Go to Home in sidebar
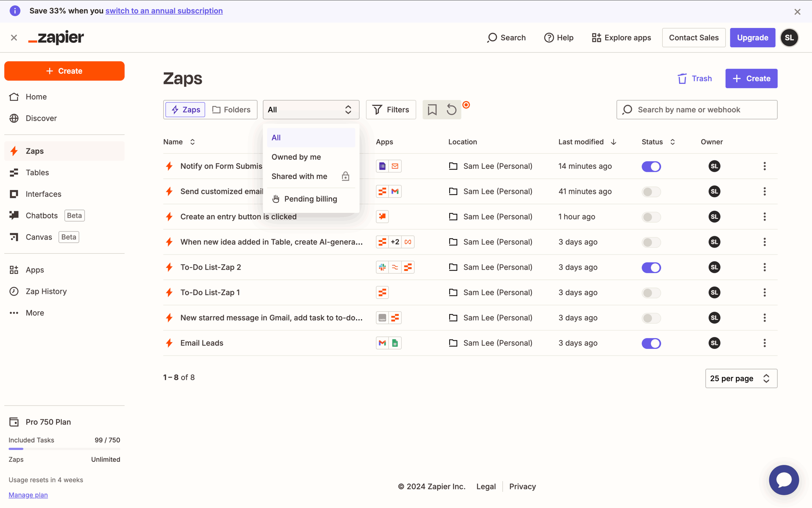 point(64,97)
